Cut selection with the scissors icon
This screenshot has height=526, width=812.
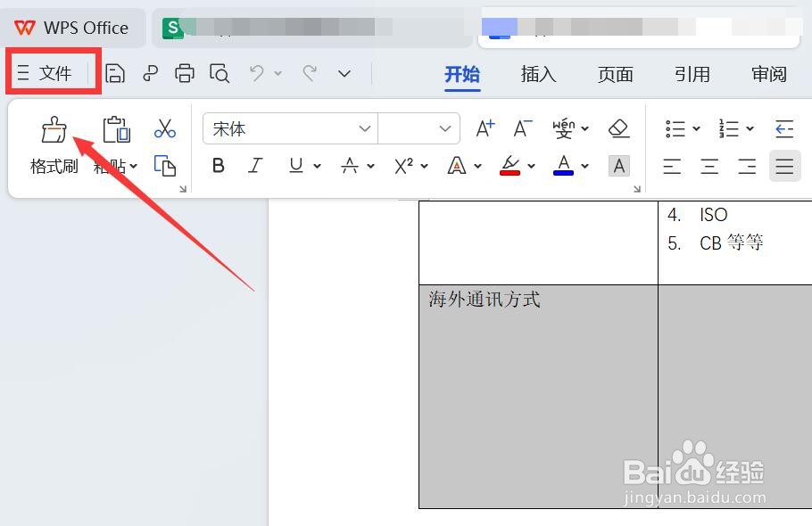click(164, 128)
